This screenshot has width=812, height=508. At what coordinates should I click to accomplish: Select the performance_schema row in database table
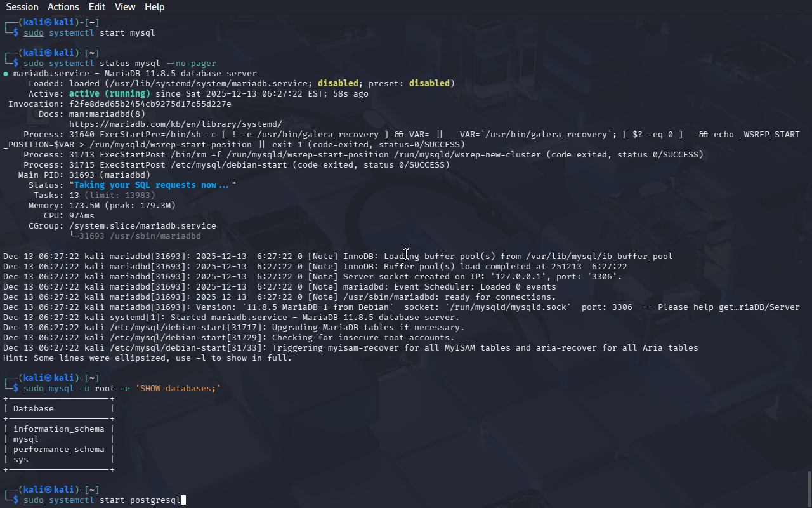[x=58, y=449]
